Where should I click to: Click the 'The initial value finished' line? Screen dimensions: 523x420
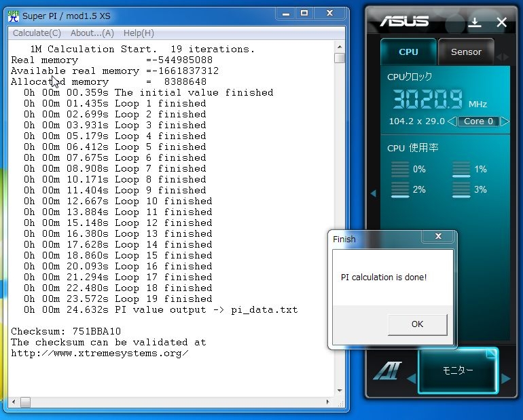[149, 92]
